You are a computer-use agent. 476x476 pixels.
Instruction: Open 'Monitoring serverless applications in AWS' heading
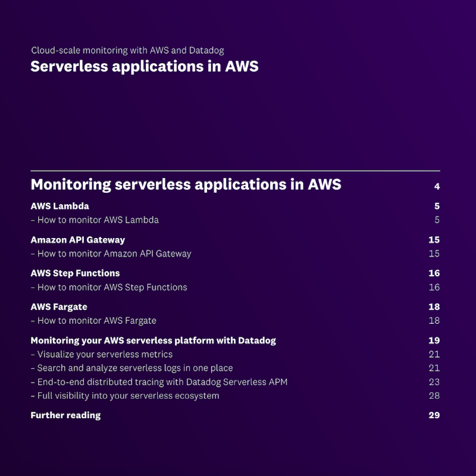coord(186,184)
